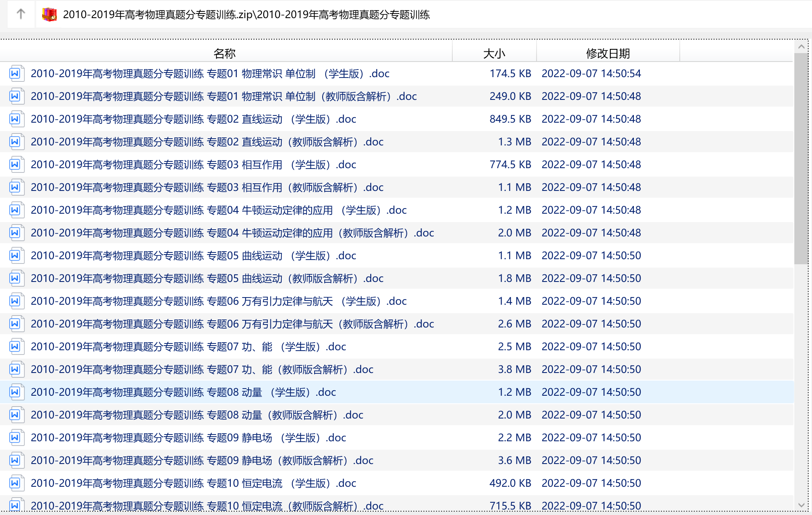Select 专题03 相互作用 (学生版).doc file name
This screenshot has width=812, height=515.
click(193, 165)
